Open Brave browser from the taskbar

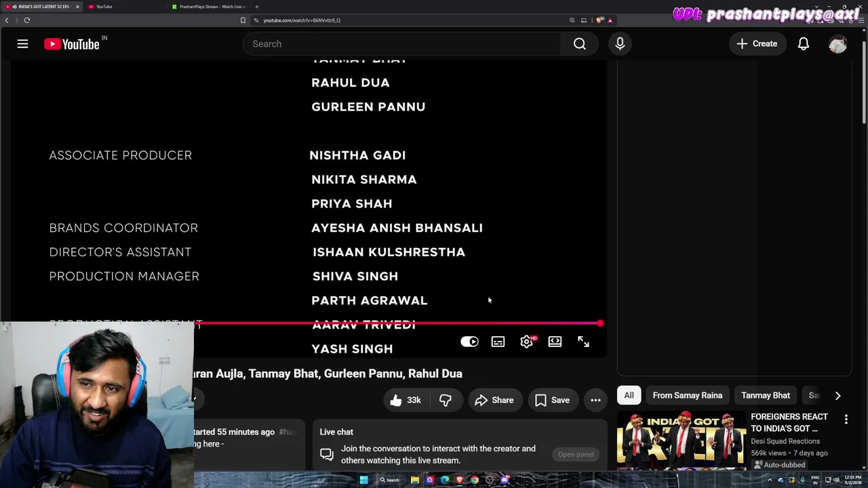tap(460, 480)
